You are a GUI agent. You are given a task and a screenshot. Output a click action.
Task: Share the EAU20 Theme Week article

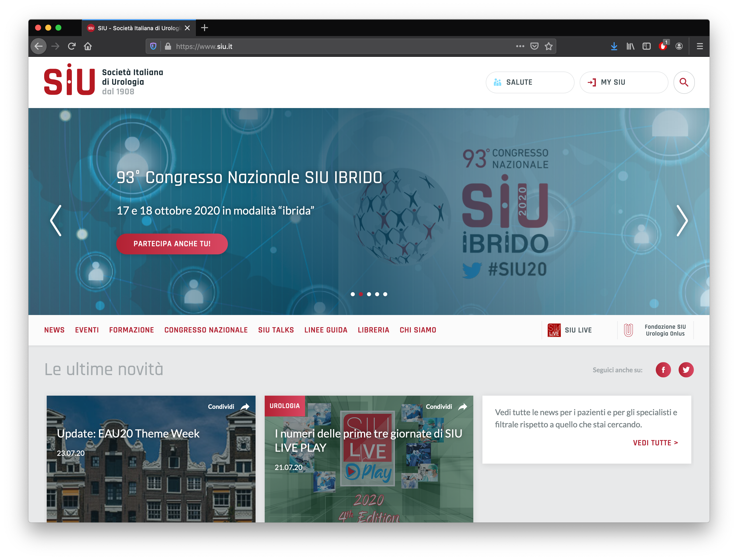[229, 407]
